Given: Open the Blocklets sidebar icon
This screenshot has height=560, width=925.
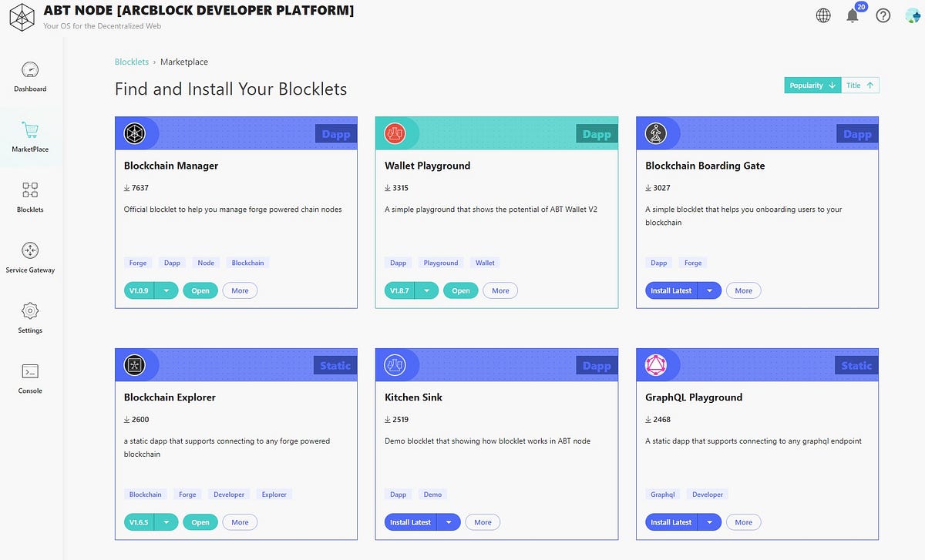Looking at the screenshot, I should pos(29,194).
